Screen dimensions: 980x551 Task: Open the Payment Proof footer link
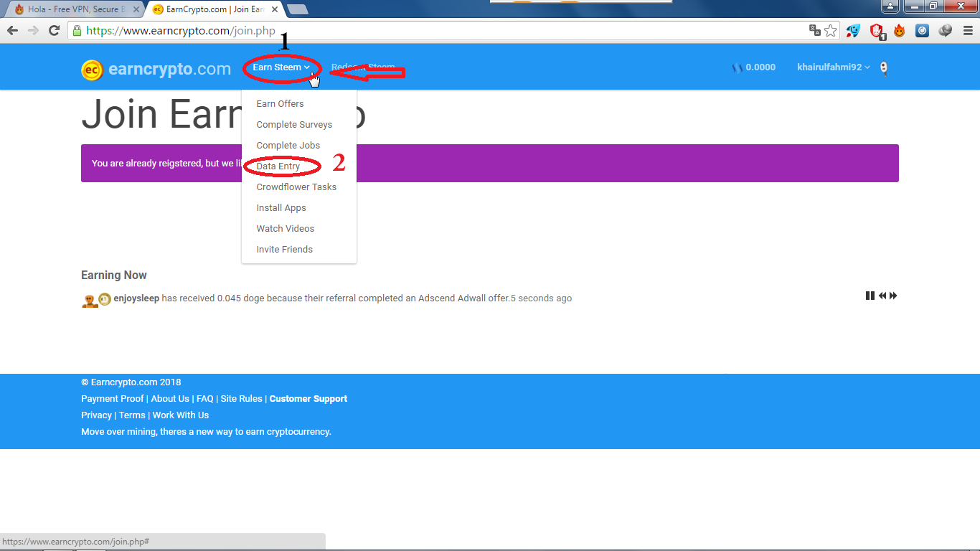pos(113,399)
